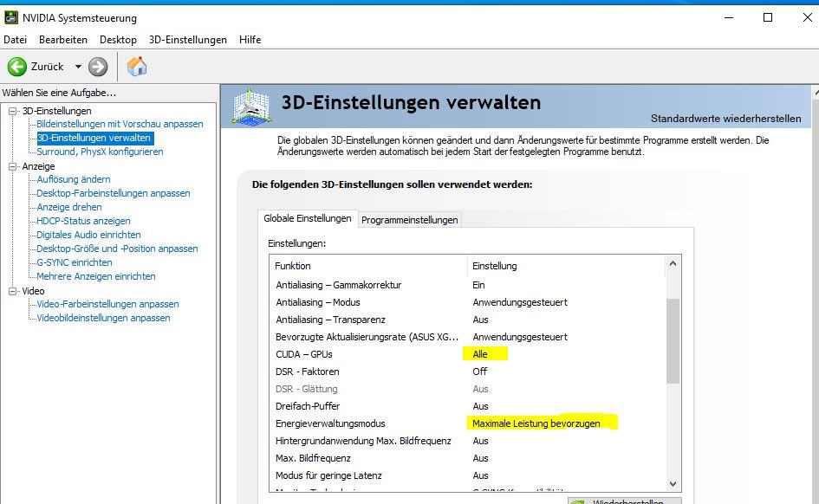Image resolution: width=819 pixels, height=504 pixels.
Task: Select the Antialiasing – Gammakorrektur row
Action: coord(467,286)
